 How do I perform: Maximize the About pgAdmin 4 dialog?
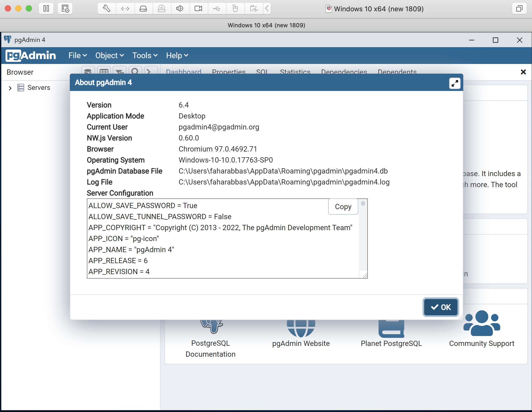click(455, 83)
